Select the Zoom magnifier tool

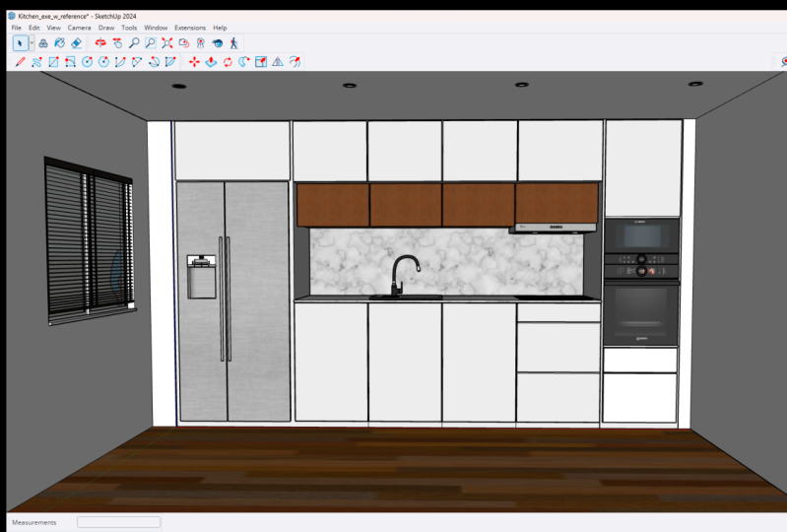pyautogui.click(x=134, y=43)
